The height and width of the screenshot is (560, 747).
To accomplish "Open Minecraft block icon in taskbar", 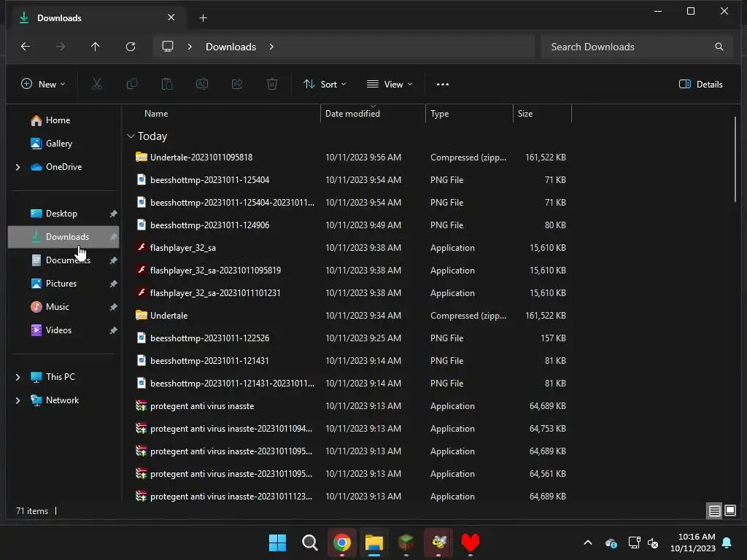I will 406,542.
